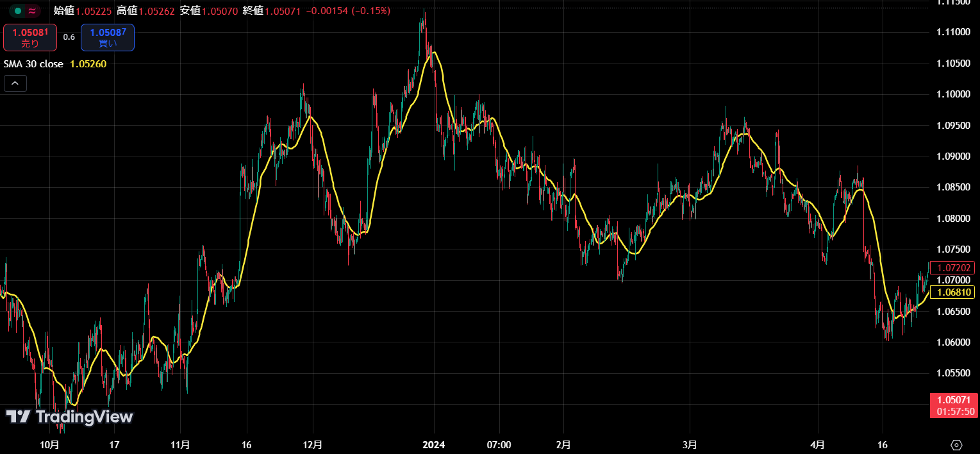Click the 4月 time axis label
This screenshot has height=454, width=980.
(818, 444)
